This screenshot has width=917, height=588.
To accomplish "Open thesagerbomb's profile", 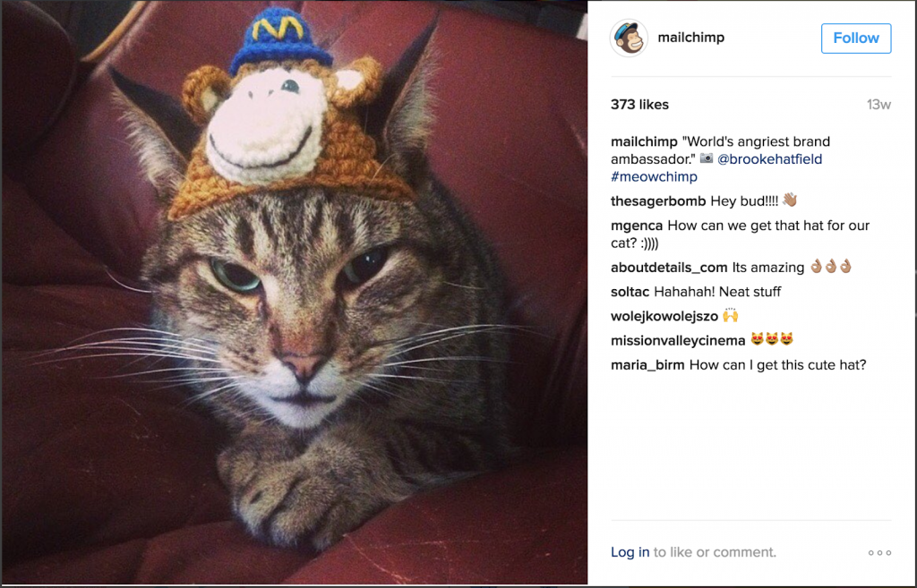I will pyautogui.click(x=656, y=200).
